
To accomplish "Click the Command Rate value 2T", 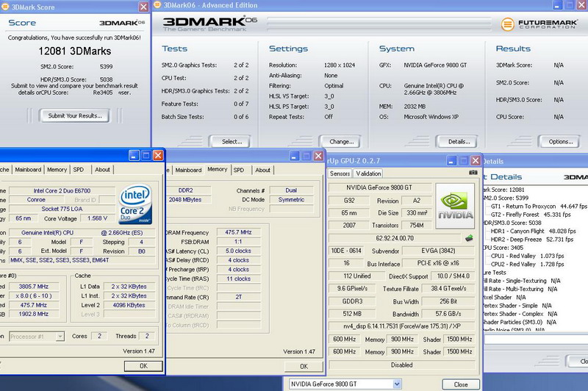I will (x=238, y=297).
